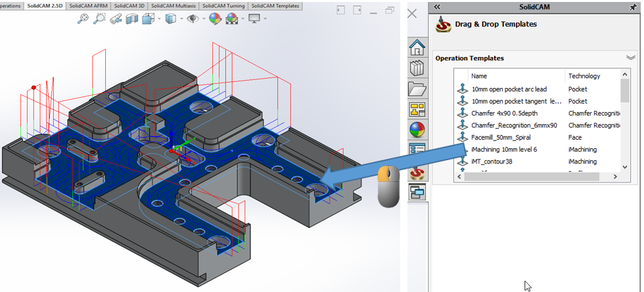Click template list scroll down arrow
Screen dimensions: 644x292
click(x=625, y=167)
